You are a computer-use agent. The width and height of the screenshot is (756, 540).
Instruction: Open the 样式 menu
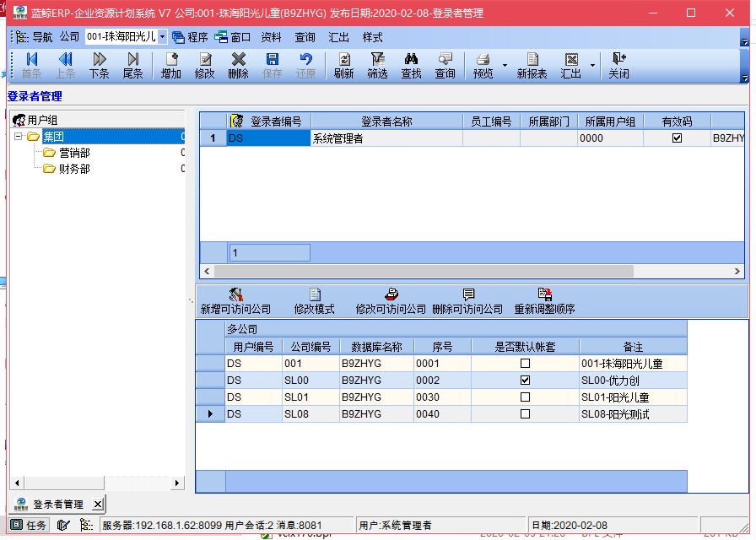pyautogui.click(x=372, y=37)
